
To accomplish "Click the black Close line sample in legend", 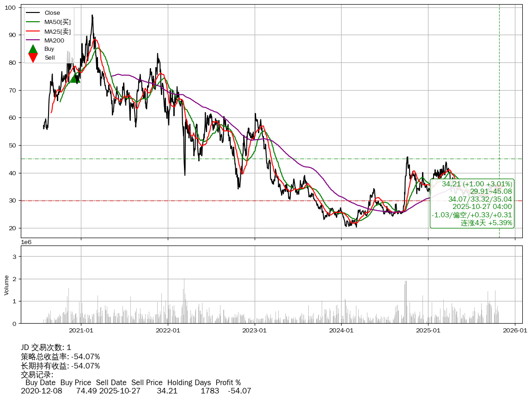I will (33, 13).
